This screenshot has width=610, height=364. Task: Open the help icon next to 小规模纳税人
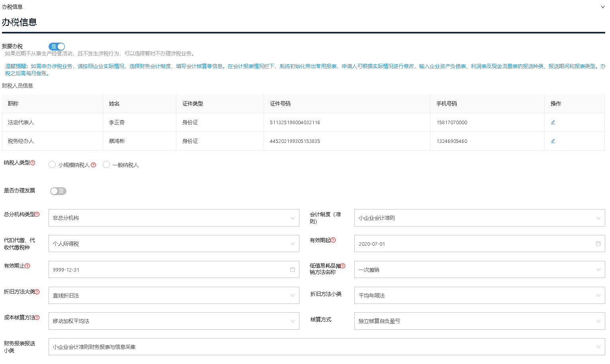tap(94, 164)
